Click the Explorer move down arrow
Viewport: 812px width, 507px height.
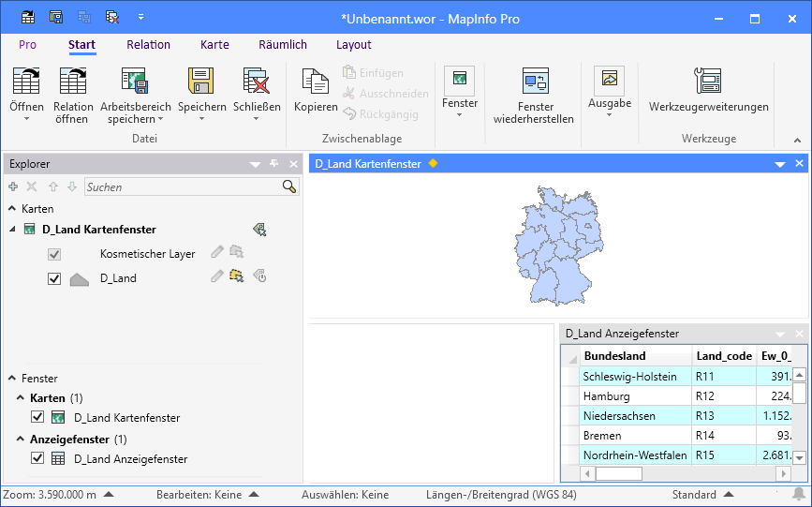coord(72,186)
